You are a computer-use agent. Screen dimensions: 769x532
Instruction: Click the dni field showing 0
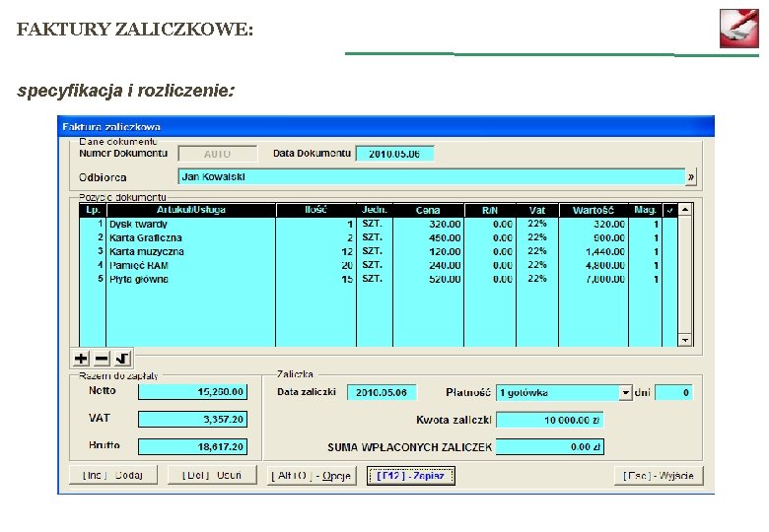[x=673, y=393]
